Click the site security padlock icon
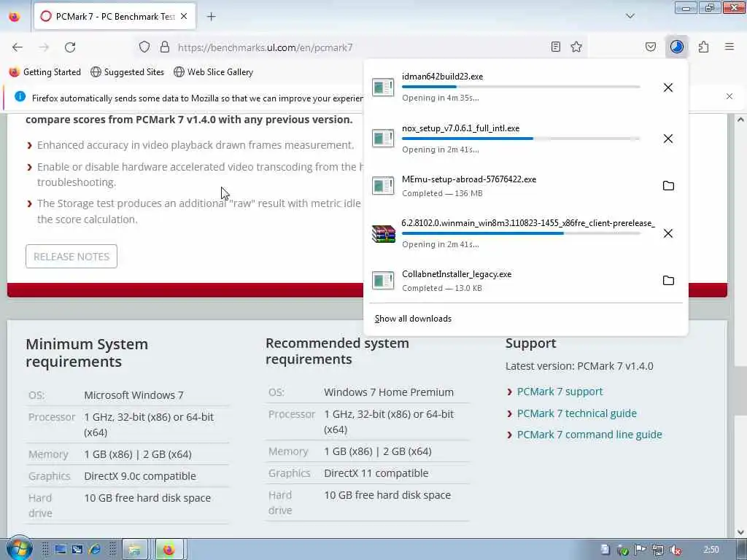Screen dimensions: 747x560 coord(165,47)
